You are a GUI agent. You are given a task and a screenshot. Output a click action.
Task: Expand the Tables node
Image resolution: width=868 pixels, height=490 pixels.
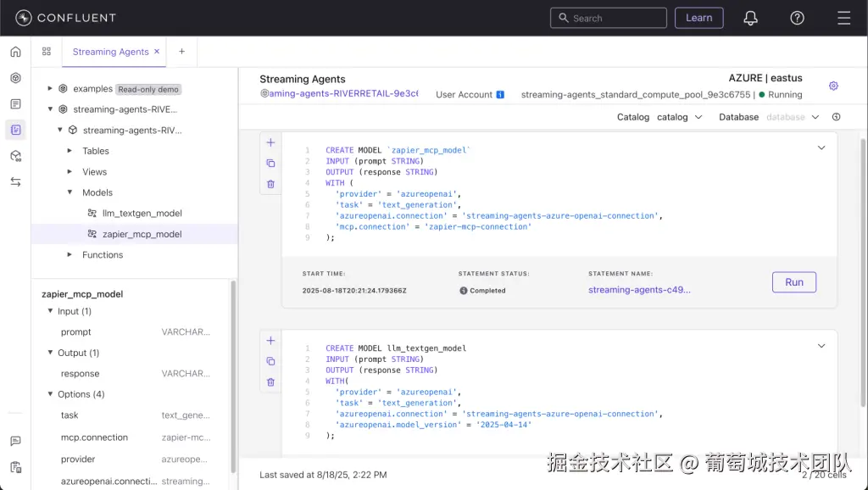pyautogui.click(x=70, y=151)
